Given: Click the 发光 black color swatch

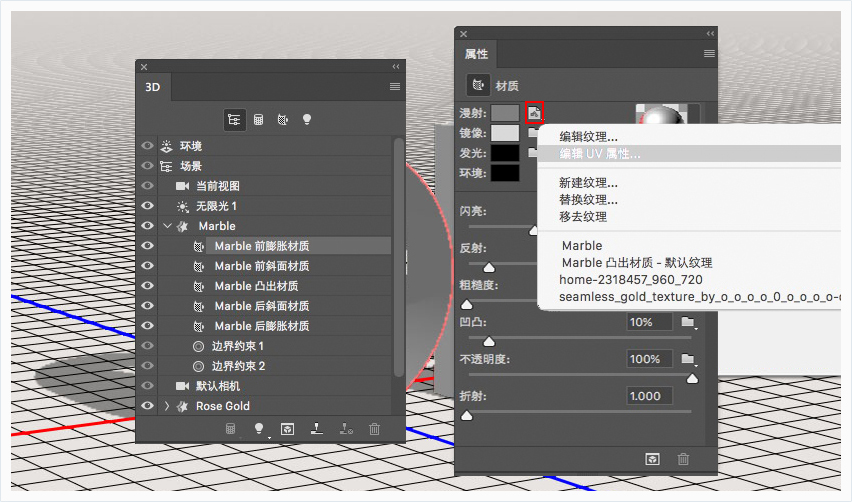Looking at the screenshot, I should [x=505, y=153].
